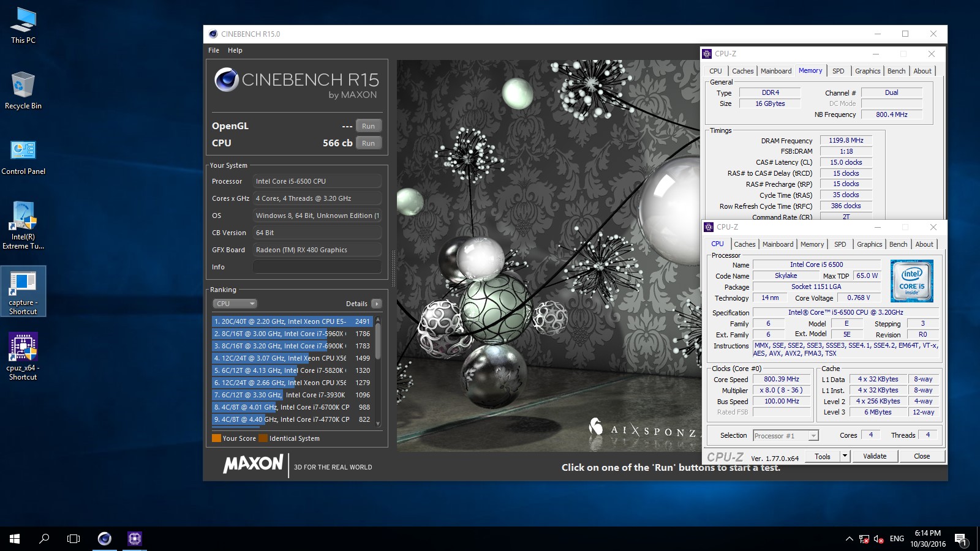Viewport: 980px width, 551px height.
Task: Click the Core Speed 800.39 MHz value
Action: (782, 380)
